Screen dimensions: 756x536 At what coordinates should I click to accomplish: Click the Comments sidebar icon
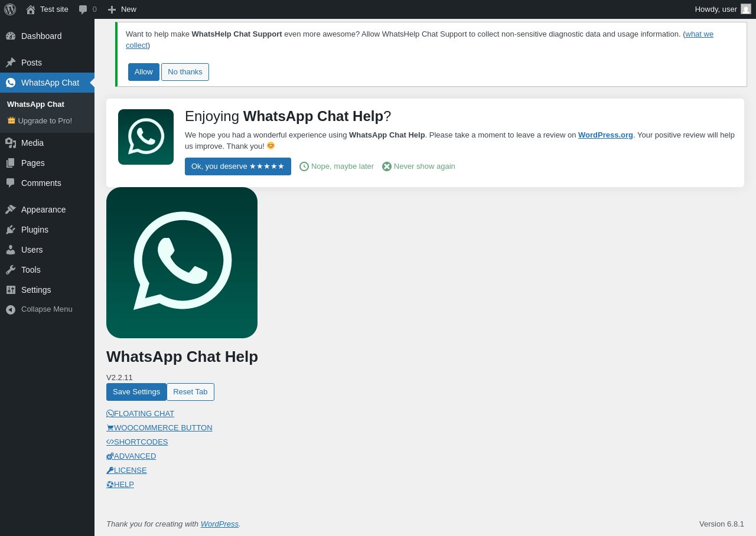11,183
